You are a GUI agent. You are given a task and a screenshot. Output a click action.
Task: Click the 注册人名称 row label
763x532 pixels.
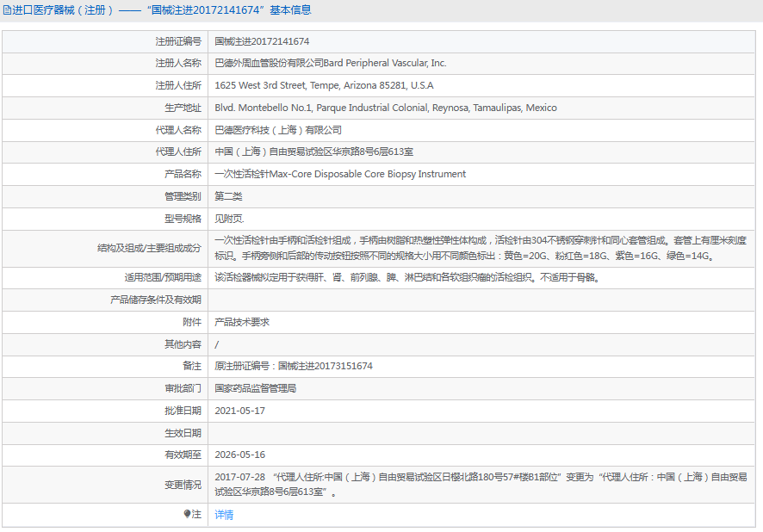tap(178, 63)
